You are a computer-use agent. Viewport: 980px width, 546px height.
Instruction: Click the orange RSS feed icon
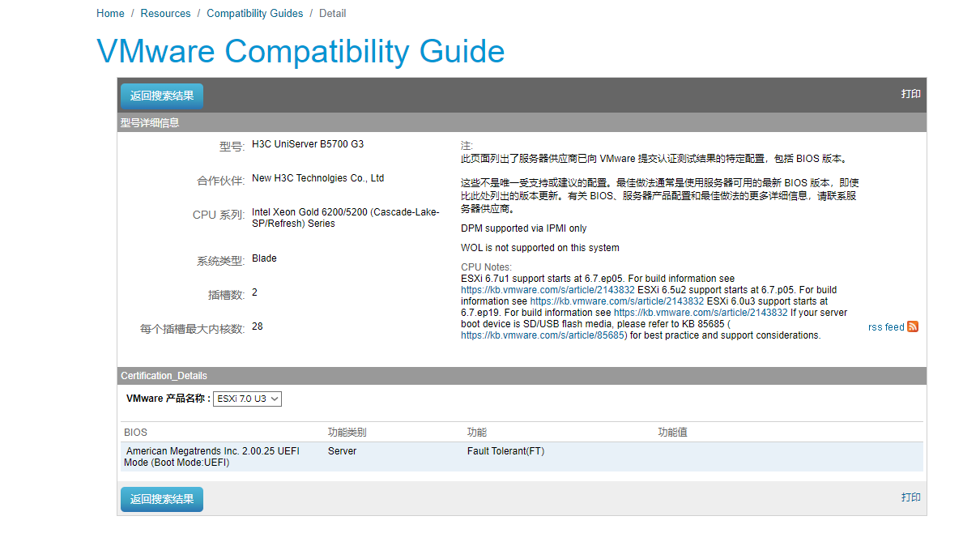coord(913,326)
